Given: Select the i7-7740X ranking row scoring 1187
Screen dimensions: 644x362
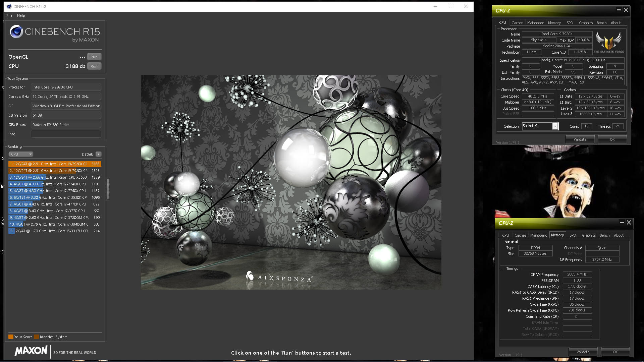Looking at the screenshot, I should click(55, 191).
